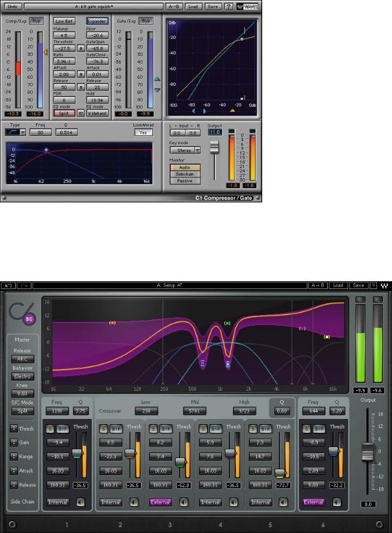The image size is (392, 533).
Task: Select the orange band node on C6 graph
Action: coord(112,323)
